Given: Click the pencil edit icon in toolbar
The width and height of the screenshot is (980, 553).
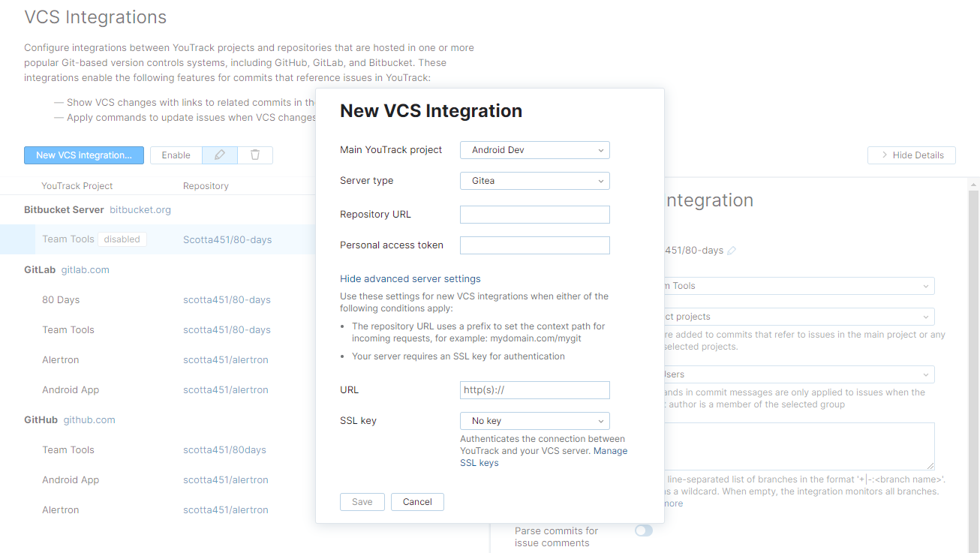Looking at the screenshot, I should click(220, 155).
